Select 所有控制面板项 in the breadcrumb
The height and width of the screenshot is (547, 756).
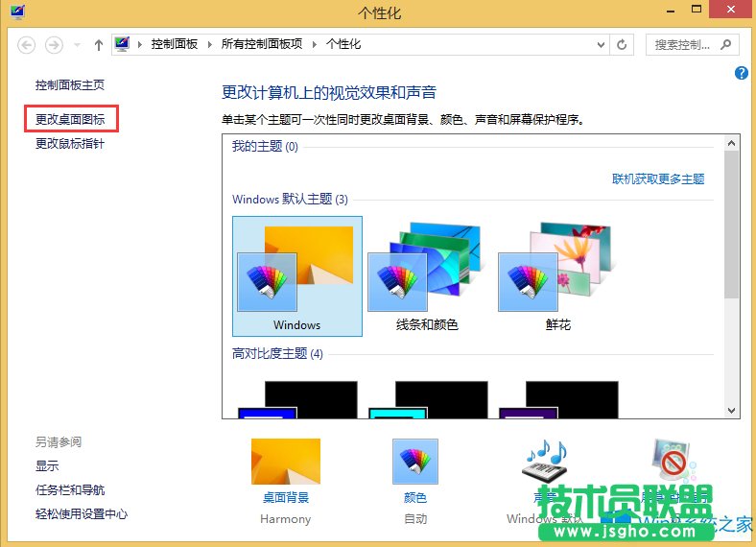click(262, 44)
